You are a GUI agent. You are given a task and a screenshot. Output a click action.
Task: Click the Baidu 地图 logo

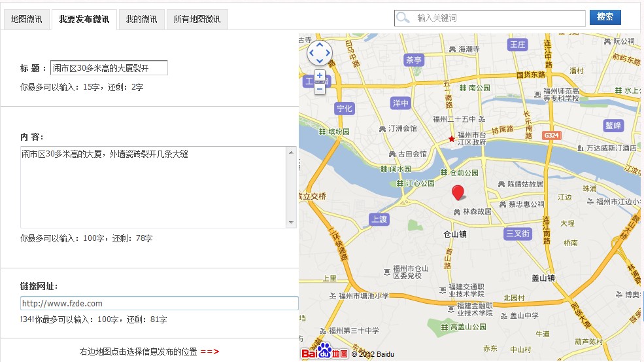(x=324, y=352)
